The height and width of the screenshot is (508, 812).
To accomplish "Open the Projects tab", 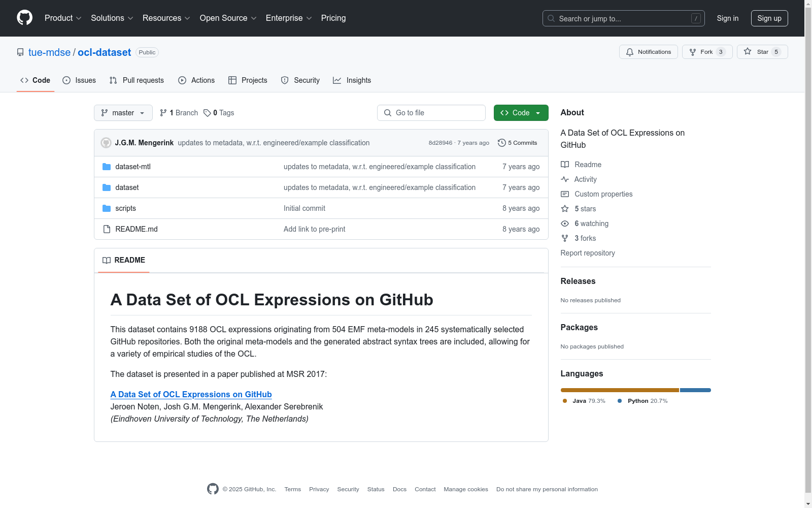I will 248,80.
